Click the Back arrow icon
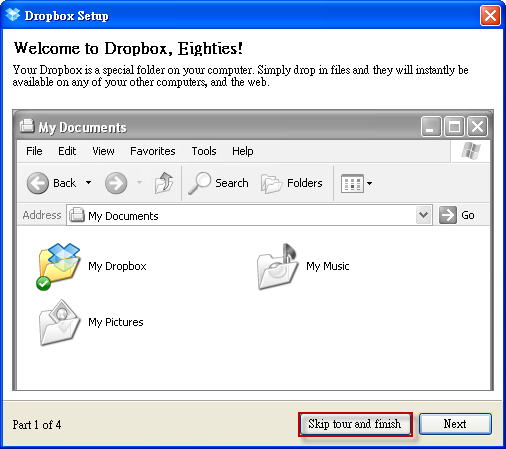 tap(38, 183)
